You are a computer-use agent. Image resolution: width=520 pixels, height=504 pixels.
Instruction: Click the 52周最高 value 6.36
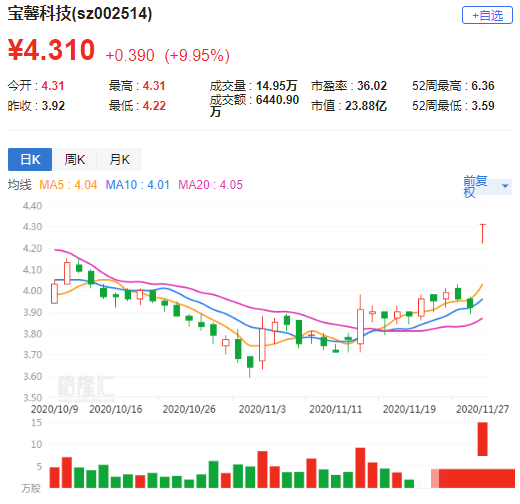483,86
